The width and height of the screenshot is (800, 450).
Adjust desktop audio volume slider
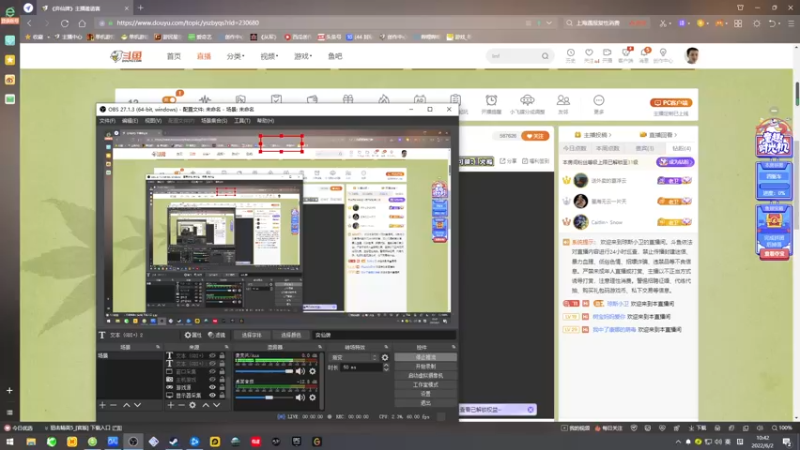coord(265,397)
